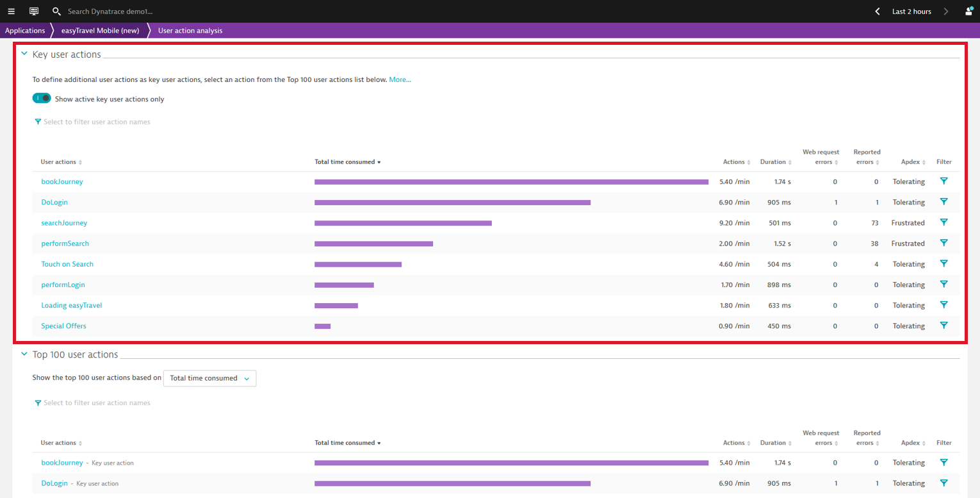The width and height of the screenshot is (980, 498).
Task: Click the search magnifier icon
Action: tap(56, 12)
